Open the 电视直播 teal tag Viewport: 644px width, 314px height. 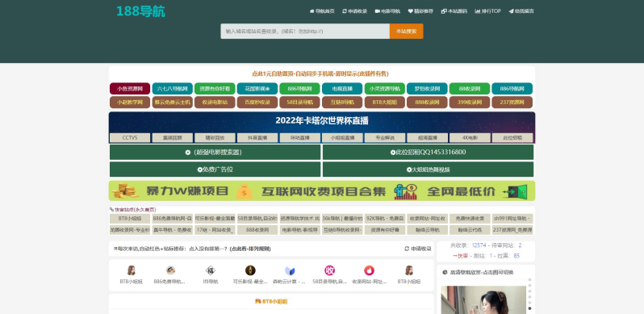click(x=342, y=89)
